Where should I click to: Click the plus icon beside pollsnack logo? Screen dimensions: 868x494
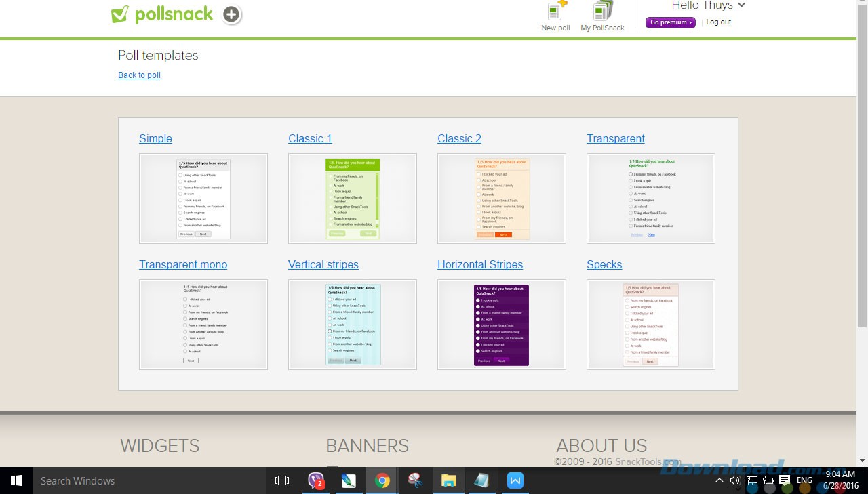click(232, 14)
